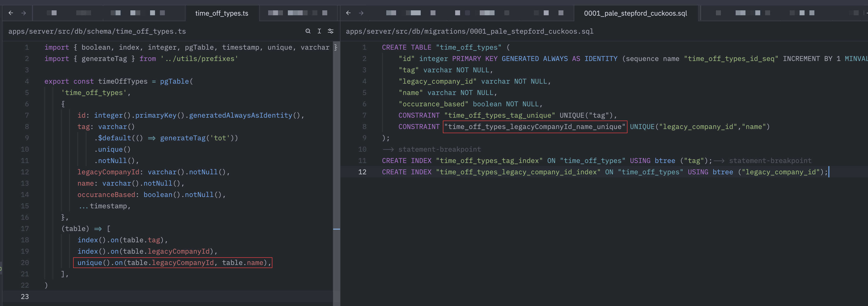
Task: Go forward in right pane history
Action: point(361,13)
